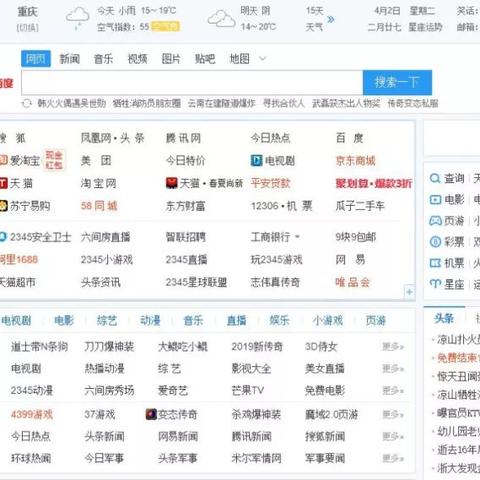Screen dimensions: 480x480
Task: Open the 4399游戏 link
Action: 32,415
